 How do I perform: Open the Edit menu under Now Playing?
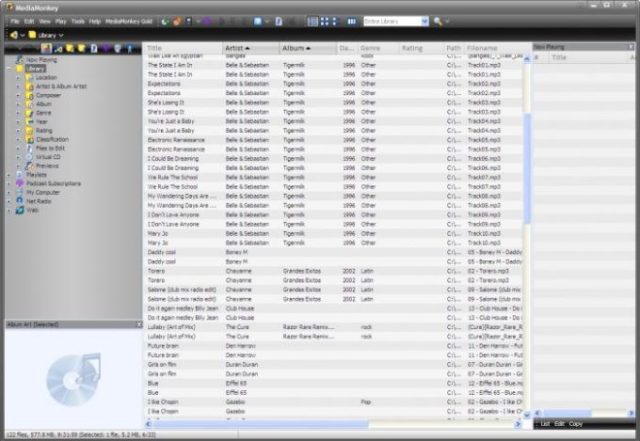559,424
